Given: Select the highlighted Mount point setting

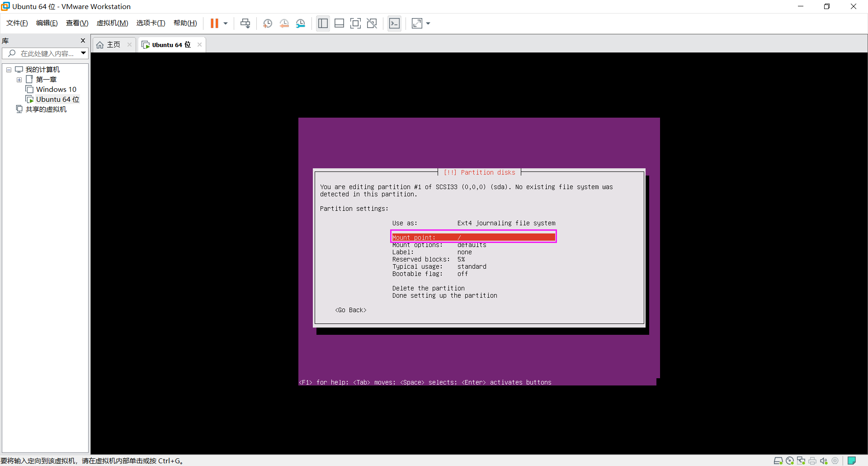Looking at the screenshot, I should click(473, 237).
